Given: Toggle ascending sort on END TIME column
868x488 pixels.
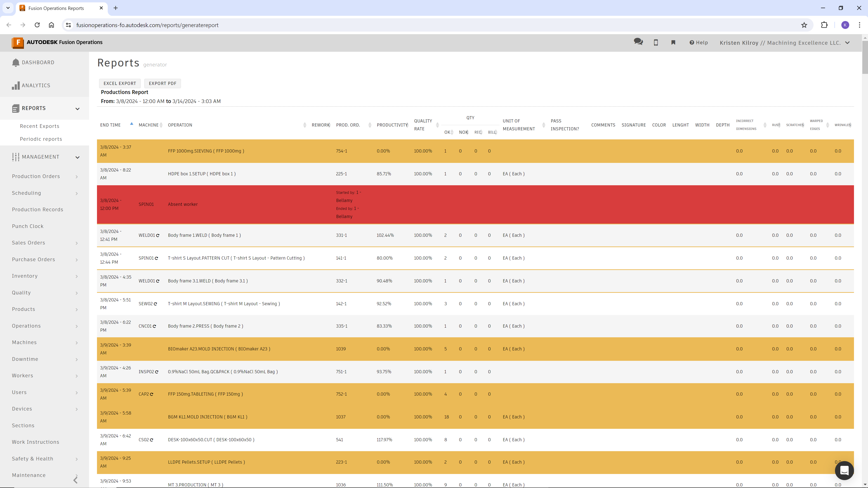Looking at the screenshot, I should [131, 124].
